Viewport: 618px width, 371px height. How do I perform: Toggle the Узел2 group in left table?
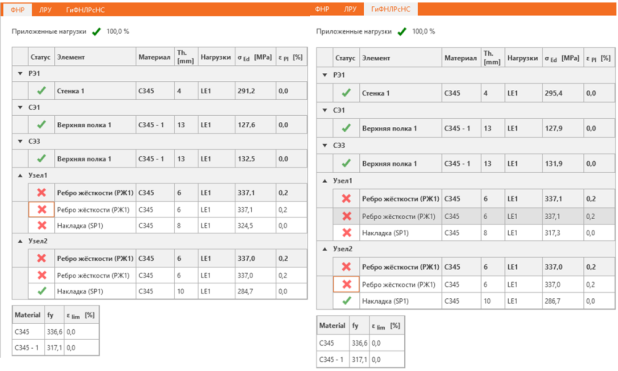[x=20, y=241]
